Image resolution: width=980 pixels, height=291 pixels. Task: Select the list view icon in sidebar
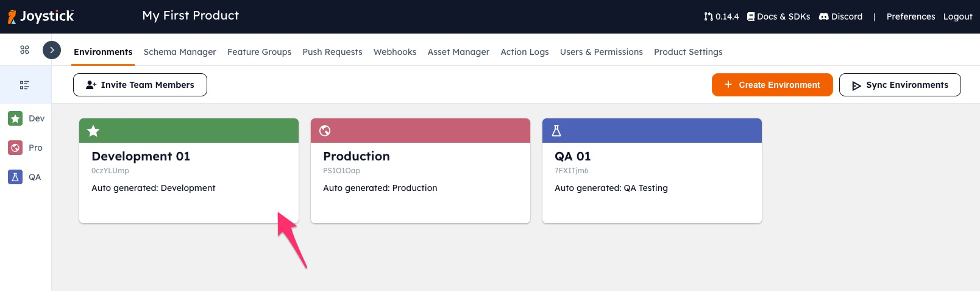pyautogui.click(x=24, y=85)
